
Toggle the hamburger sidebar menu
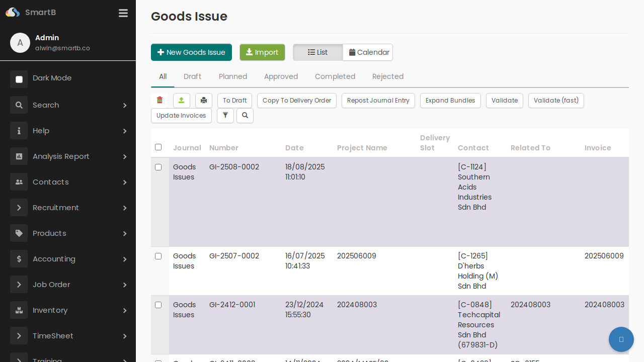(123, 13)
